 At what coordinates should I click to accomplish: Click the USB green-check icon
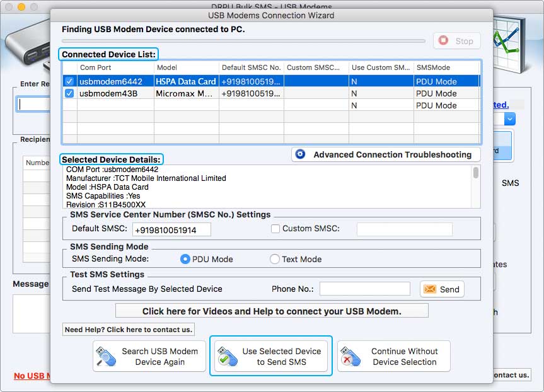point(228,356)
